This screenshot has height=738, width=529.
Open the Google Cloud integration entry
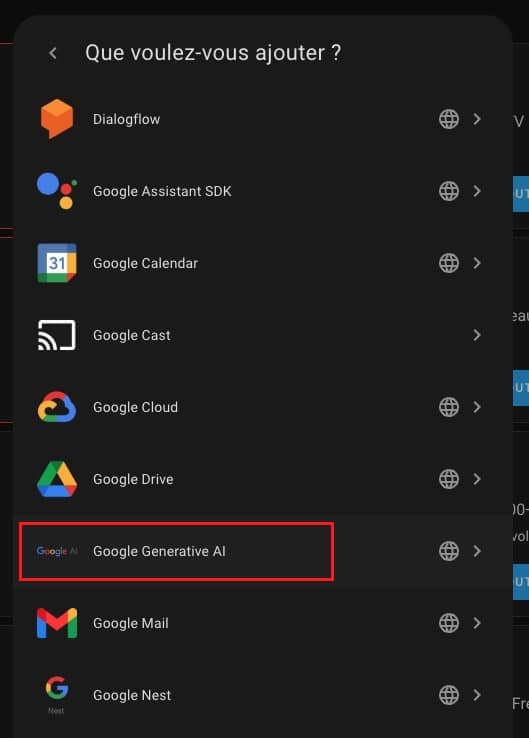(x=263, y=407)
